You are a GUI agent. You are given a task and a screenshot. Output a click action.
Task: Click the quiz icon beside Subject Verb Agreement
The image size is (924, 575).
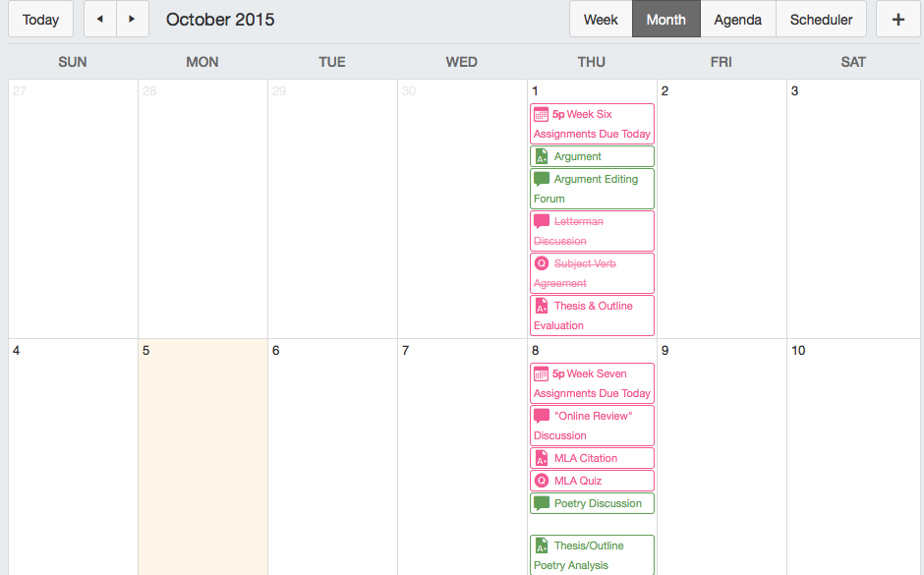coord(541,263)
